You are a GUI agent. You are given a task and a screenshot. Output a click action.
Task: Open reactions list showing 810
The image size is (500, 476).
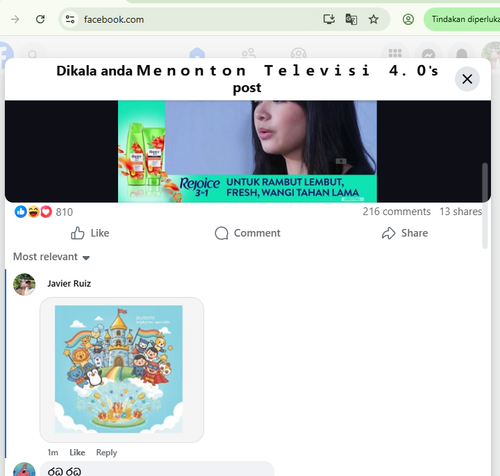pyautogui.click(x=64, y=212)
